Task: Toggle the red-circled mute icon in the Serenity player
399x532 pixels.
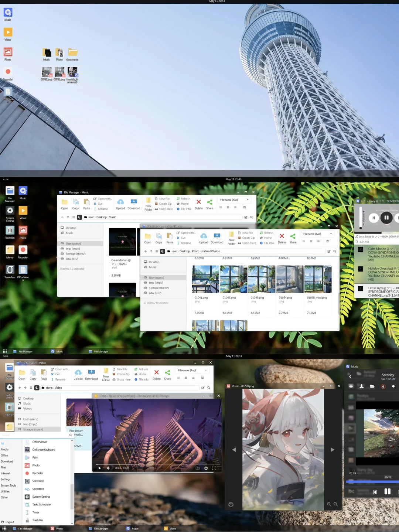Action: (383, 386)
